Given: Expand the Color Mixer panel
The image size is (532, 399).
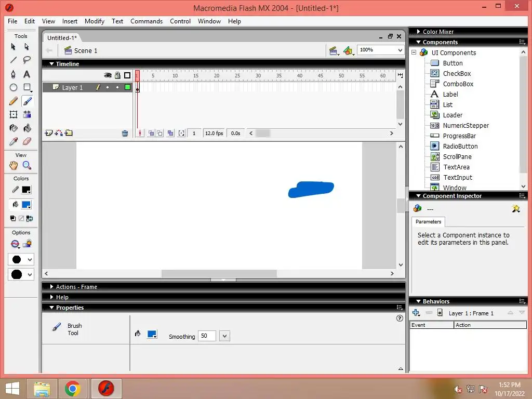Looking at the screenshot, I should click(x=419, y=32).
